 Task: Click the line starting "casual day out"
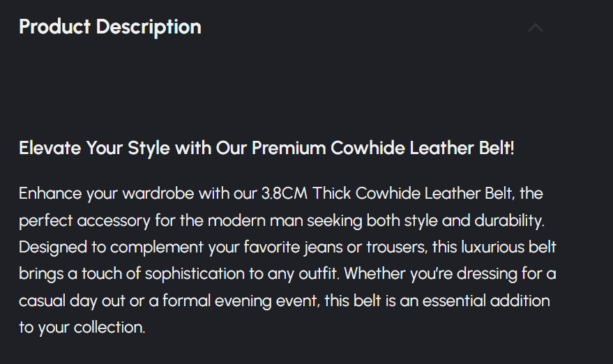pyautogui.click(x=285, y=301)
